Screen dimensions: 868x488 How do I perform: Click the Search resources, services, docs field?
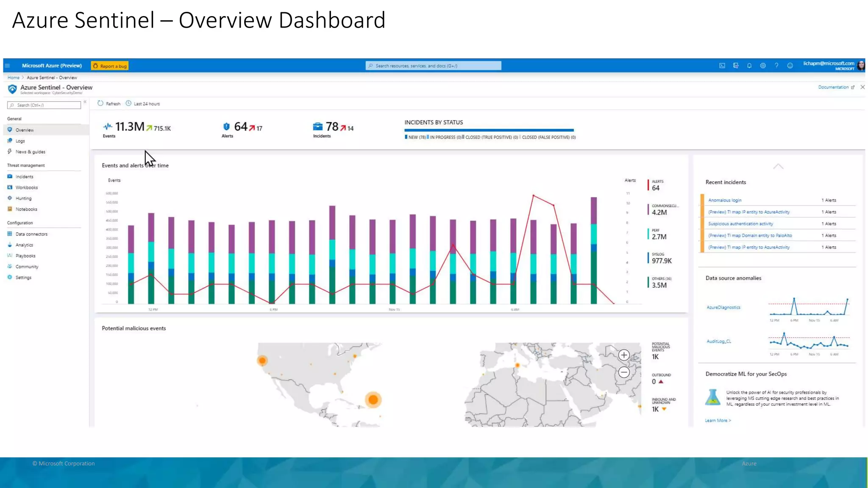(433, 66)
